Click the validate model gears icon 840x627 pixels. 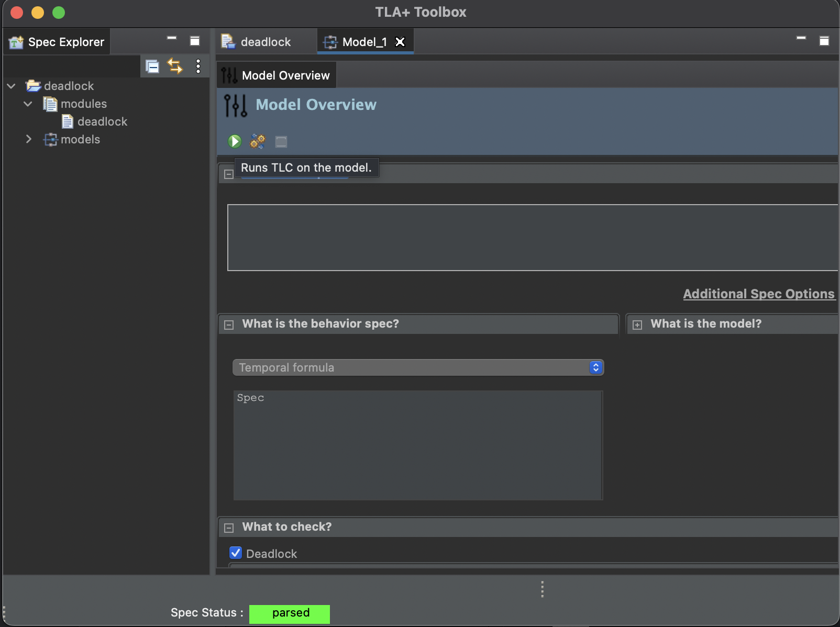258,141
